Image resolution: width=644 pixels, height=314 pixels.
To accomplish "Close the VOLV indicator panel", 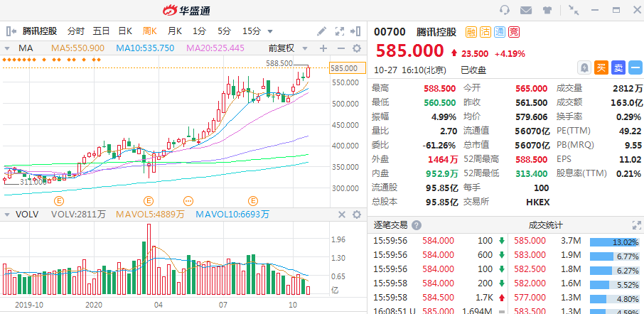I will point(341,215).
